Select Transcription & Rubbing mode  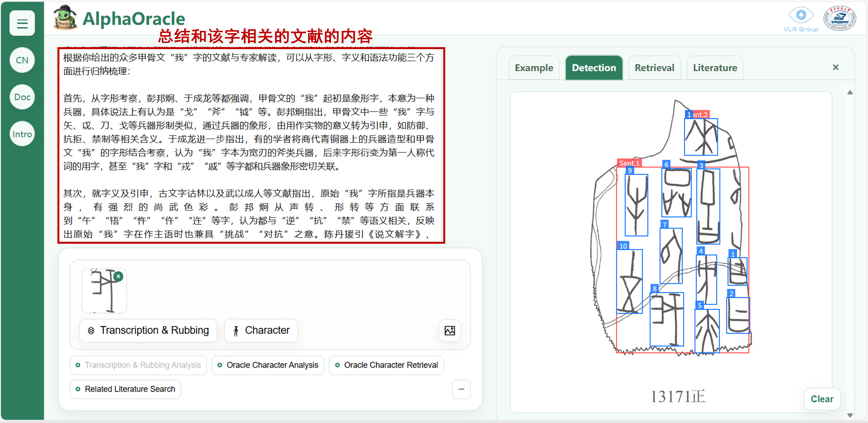pyautogui.click(x=148, y=330)
